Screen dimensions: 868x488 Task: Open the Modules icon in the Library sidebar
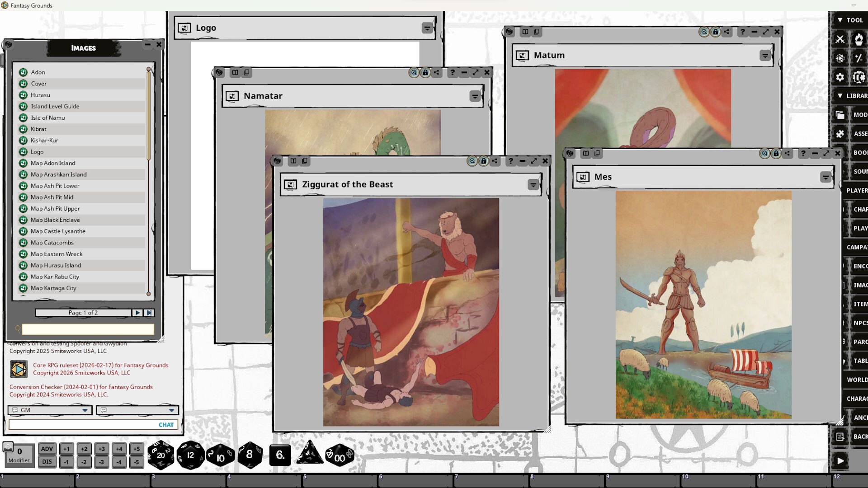point(840,115)
